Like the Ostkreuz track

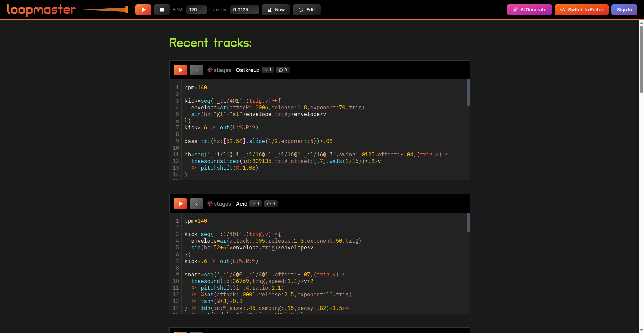click(x=268, y=70)
